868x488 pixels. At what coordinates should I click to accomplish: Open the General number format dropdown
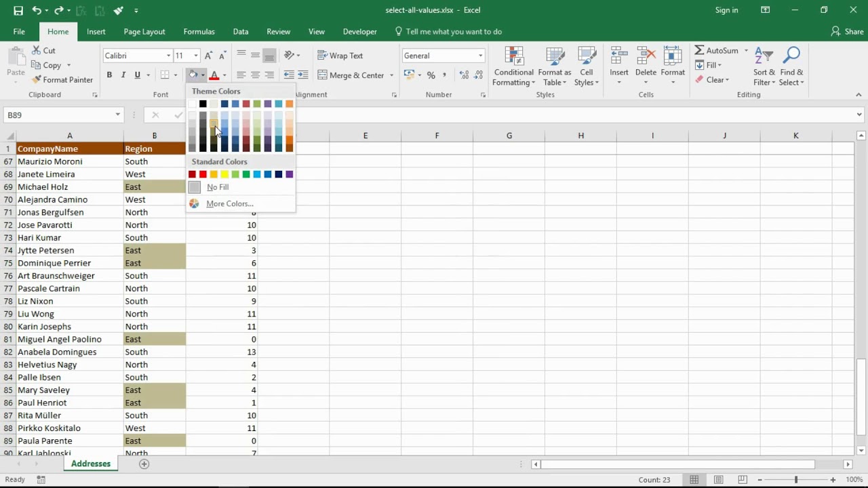(x=480, y=56)
